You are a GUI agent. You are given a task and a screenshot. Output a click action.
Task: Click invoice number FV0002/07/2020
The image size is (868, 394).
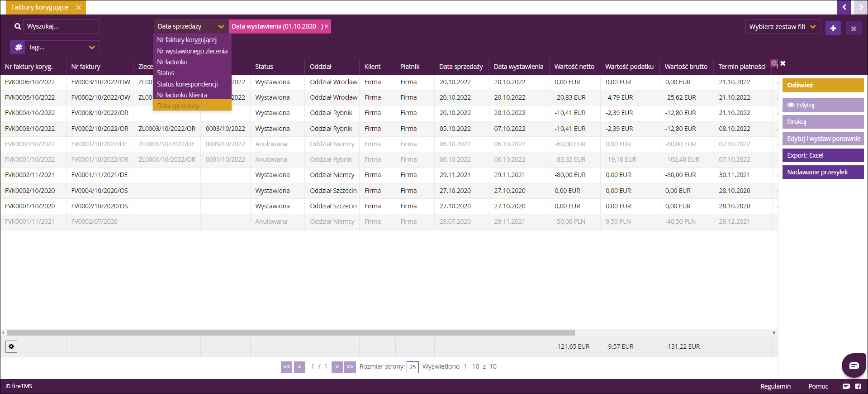pos(94,221)
